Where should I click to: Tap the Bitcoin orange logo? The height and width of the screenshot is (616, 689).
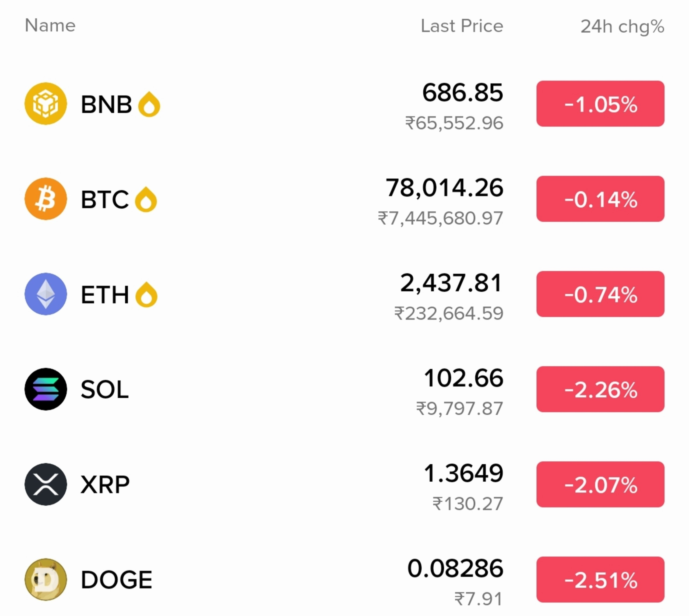(x=46, y=199)
